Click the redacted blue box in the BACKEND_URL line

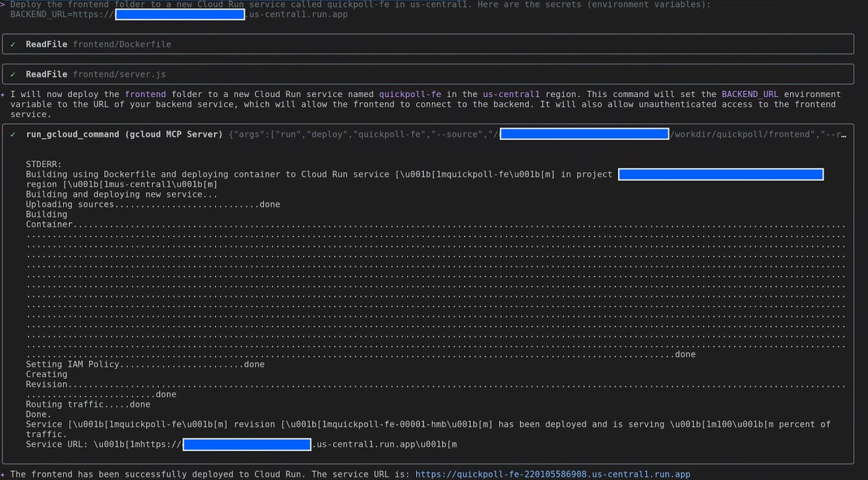[x=180, y=15]
